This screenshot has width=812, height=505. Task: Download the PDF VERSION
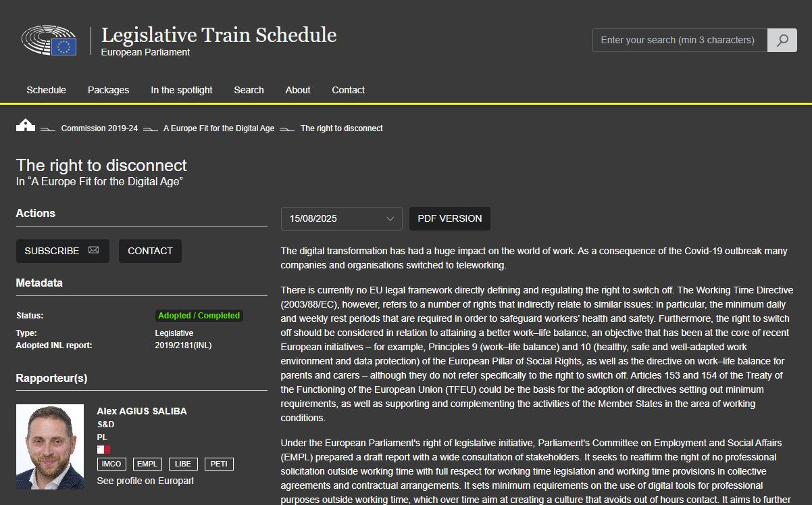(449, 218)
